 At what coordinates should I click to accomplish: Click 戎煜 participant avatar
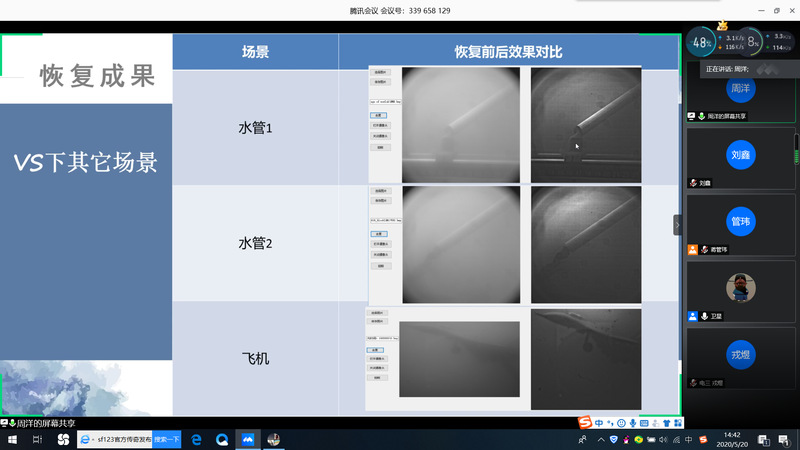(740, 355)
